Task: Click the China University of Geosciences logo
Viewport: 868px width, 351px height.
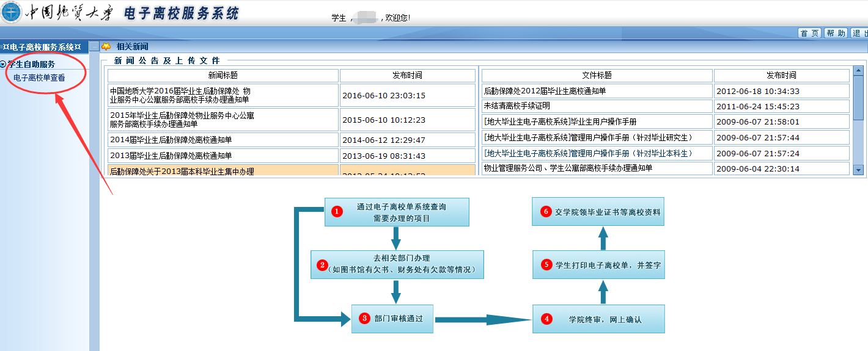Action: (x=11, y=12)
